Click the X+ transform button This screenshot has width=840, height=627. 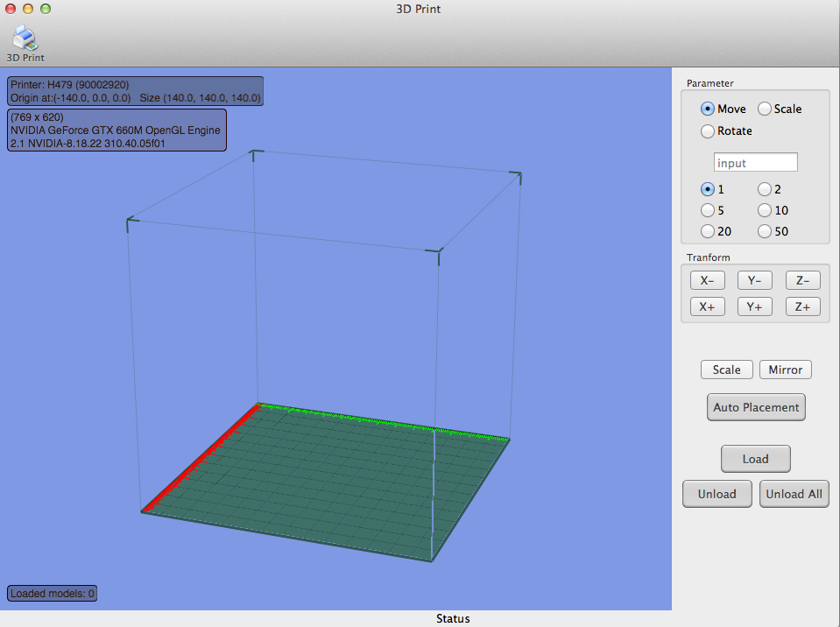(707, 306)
